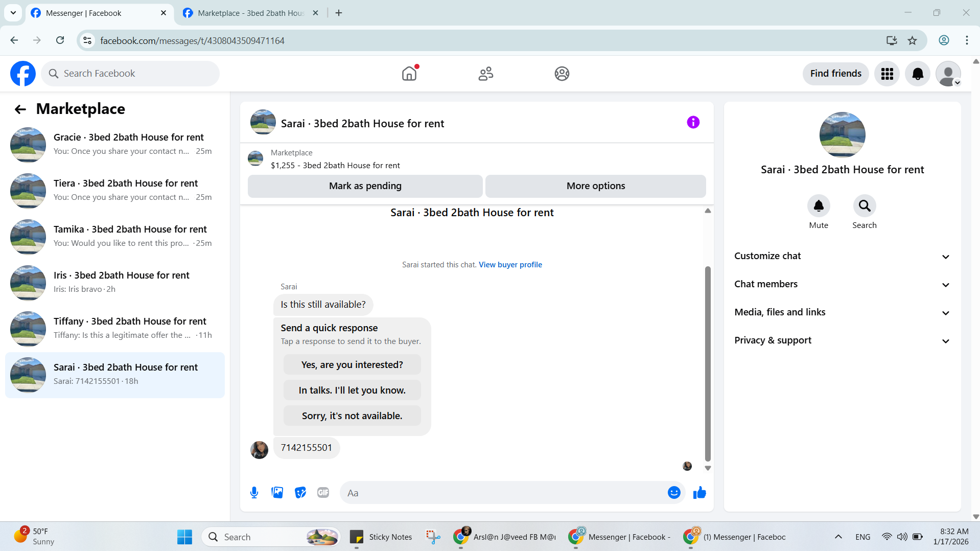Viewport: 980px width, 551px height.
Task: Click the chat scroll up arrow
Action: point(708,211)
